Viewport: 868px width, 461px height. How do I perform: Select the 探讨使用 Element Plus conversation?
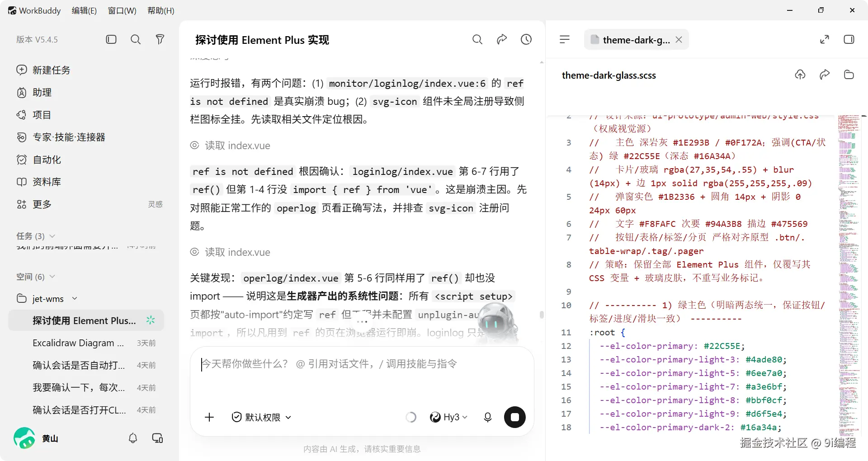86,320
